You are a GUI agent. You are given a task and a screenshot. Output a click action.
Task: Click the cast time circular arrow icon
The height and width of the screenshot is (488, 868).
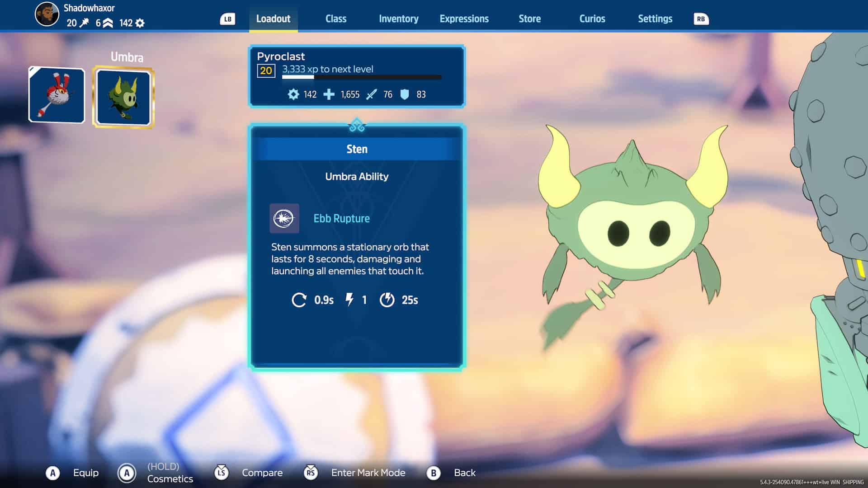pyautogui.click(x=299, y=300)
